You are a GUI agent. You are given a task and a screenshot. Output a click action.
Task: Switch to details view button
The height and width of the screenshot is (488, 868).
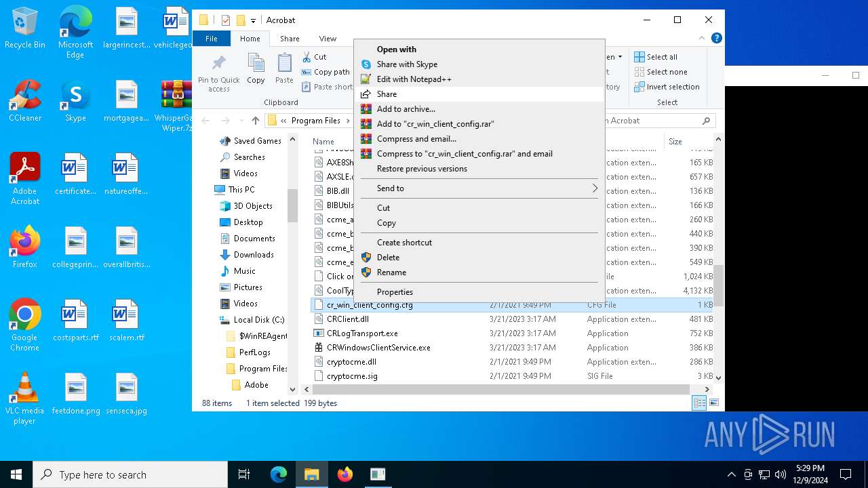pyautogui.click(x=698, y=403)
